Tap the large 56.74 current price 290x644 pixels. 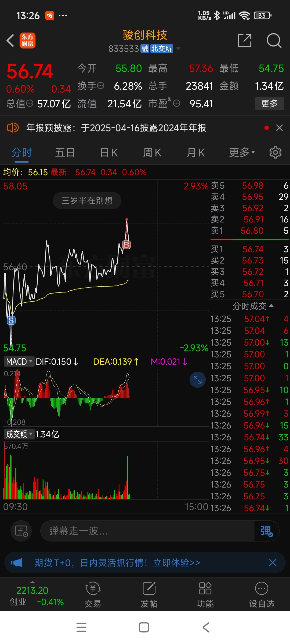coord(30,71)
